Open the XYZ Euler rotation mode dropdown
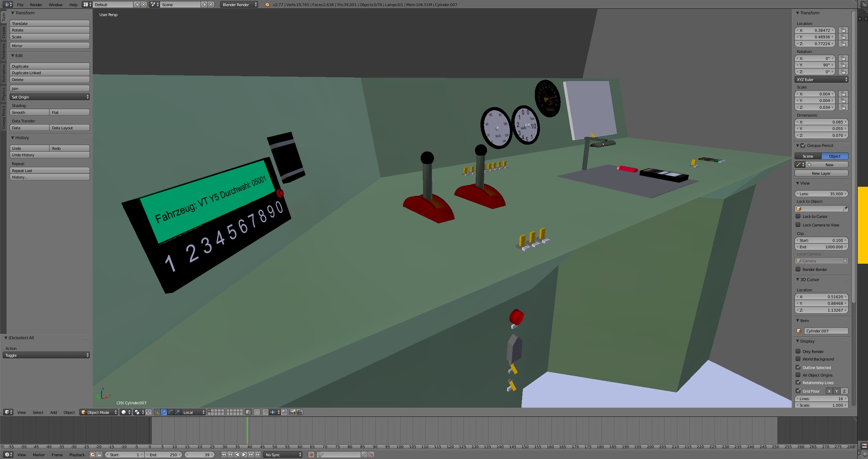The image size is (868, 459). point(821,79)
